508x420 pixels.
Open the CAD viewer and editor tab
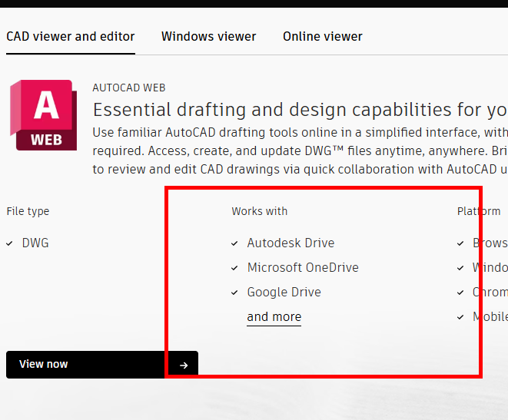[x=70, y=37]
